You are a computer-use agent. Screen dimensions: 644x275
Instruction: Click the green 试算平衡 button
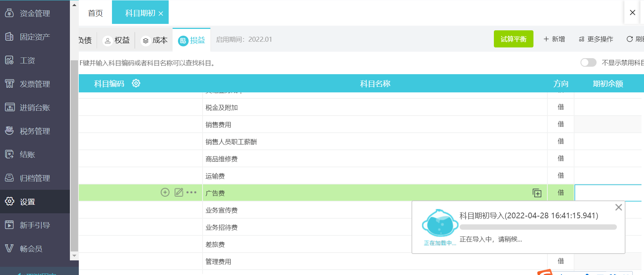[x=513, y=39]
